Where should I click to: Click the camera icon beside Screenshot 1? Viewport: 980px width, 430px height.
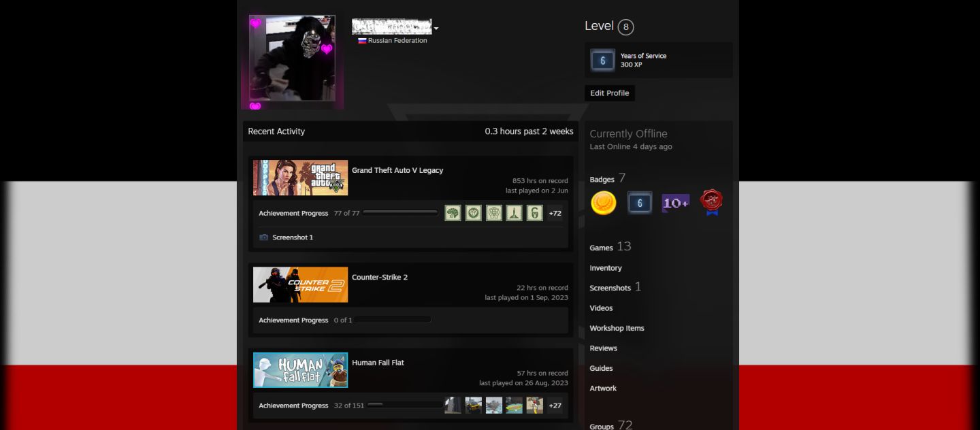[264, 237]
